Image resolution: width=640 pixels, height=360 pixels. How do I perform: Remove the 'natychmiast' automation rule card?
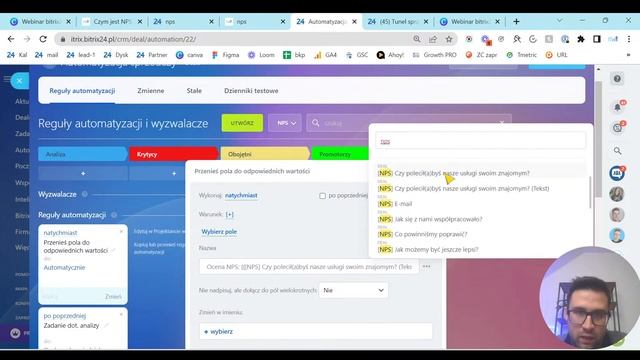pyautogui.click(x=121, y=232)
